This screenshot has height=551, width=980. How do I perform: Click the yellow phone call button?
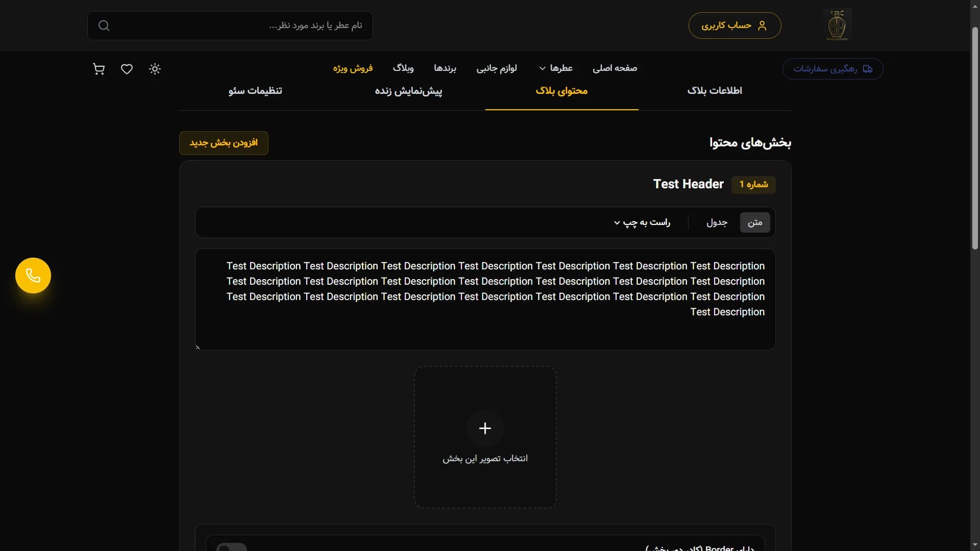tap(33, 275)
